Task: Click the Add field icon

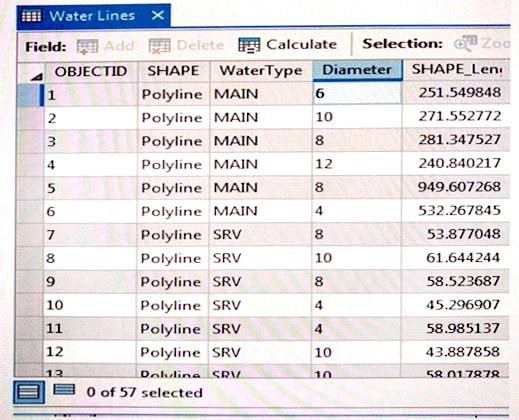Action: tap(87, 46)
